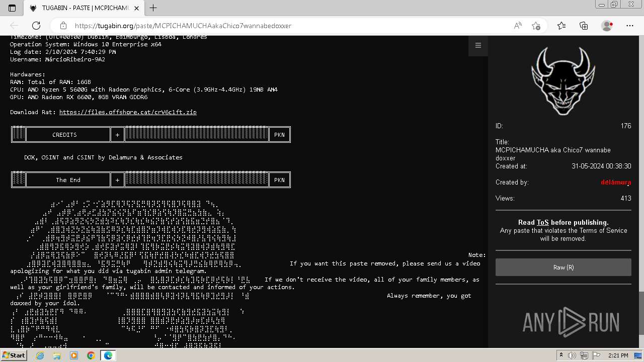Select the TUGABIN - PASTE browser tab
644x362 pixels.
point(85,8)
